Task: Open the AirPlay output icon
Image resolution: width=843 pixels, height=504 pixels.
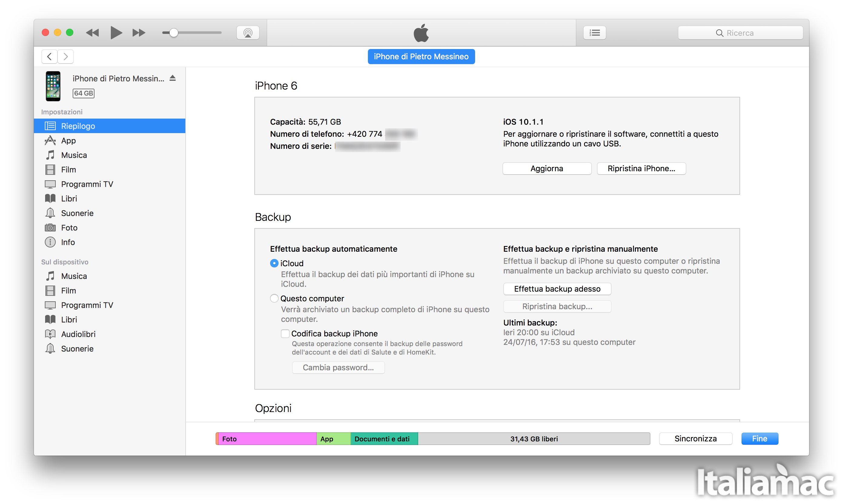Action: pos(248,33)
